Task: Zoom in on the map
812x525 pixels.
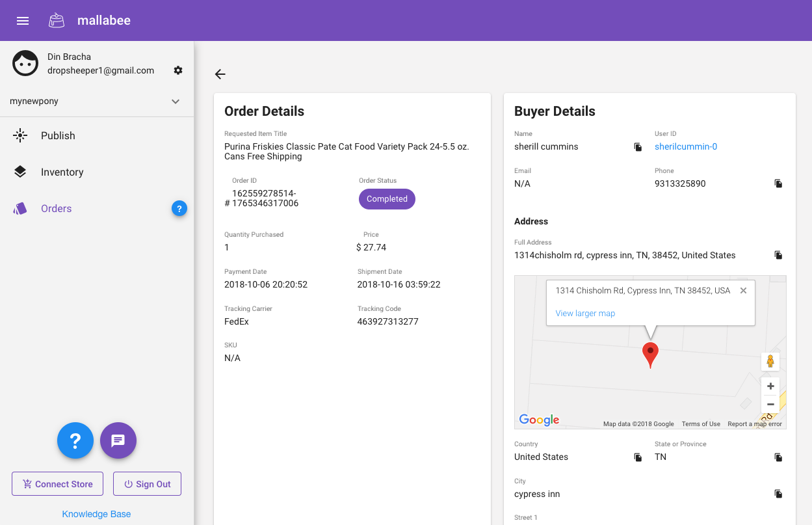Action: pyautogui.click(x=770, y=386)
